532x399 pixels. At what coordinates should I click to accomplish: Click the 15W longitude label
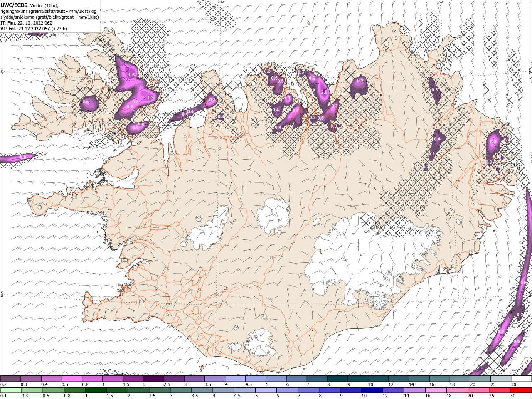coord(440,2)
